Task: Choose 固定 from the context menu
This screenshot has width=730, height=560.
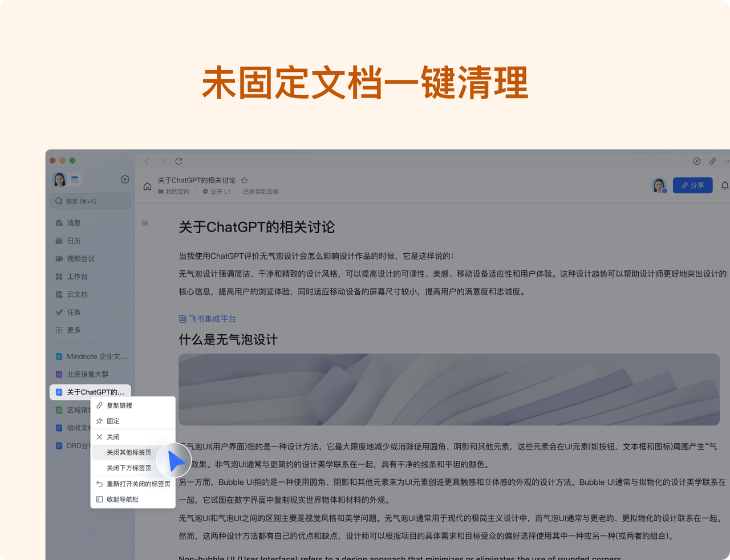Action: pos(133,421)
